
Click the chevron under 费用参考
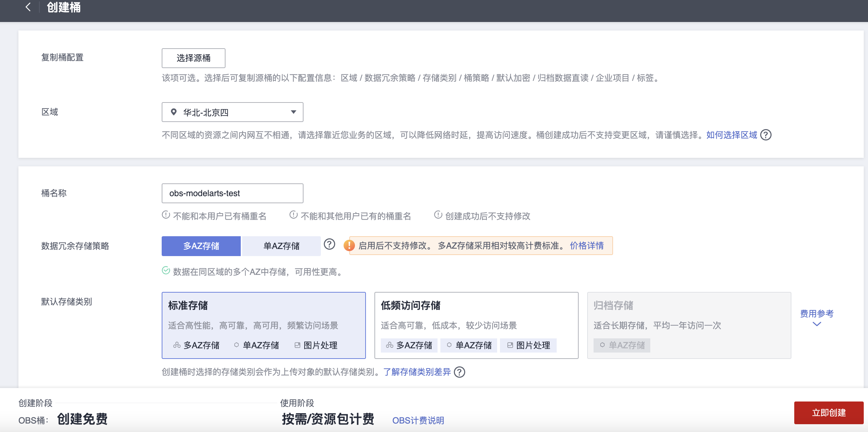coord(817,324)
